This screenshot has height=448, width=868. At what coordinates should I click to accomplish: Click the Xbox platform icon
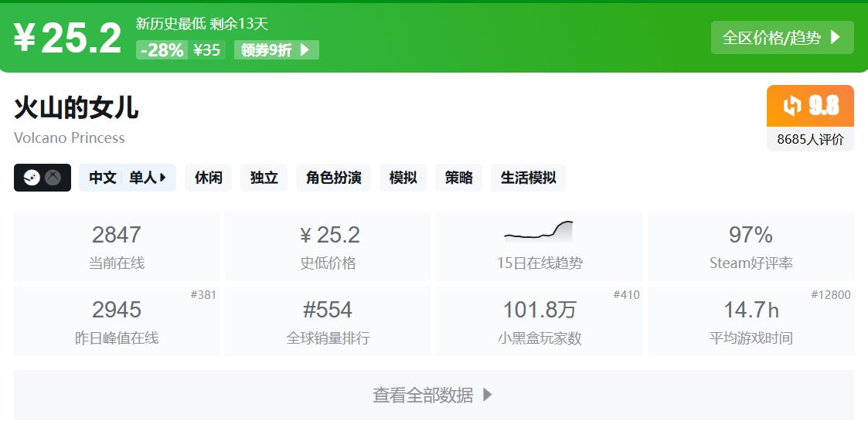pyautogui.click(x=53, y=178)
